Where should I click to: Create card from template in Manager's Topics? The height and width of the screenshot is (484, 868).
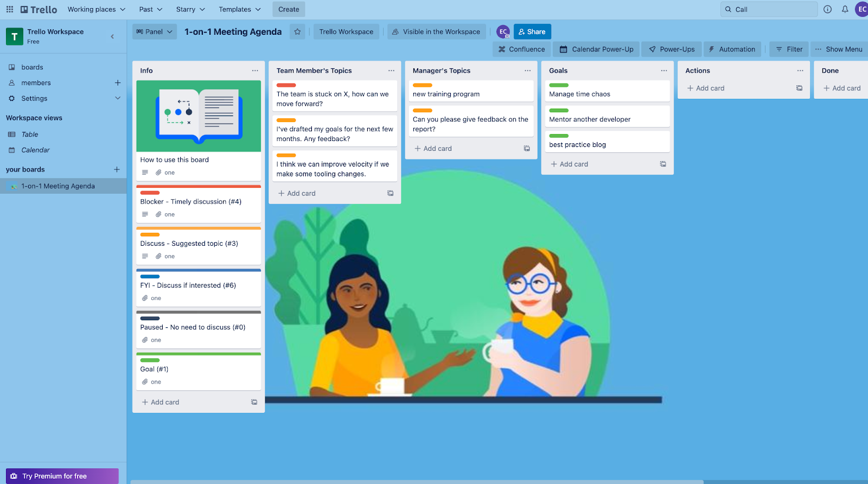pyautogui.click(x=527, y=148)
